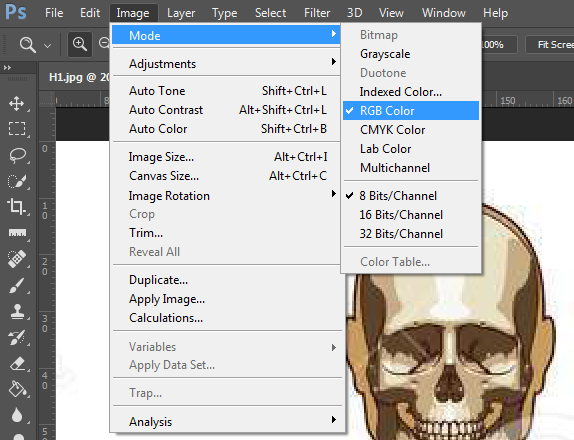This screenshot has width=574, height=440.
Task: Select the Spot Healing Brush tool
Action: click(17, 259)
